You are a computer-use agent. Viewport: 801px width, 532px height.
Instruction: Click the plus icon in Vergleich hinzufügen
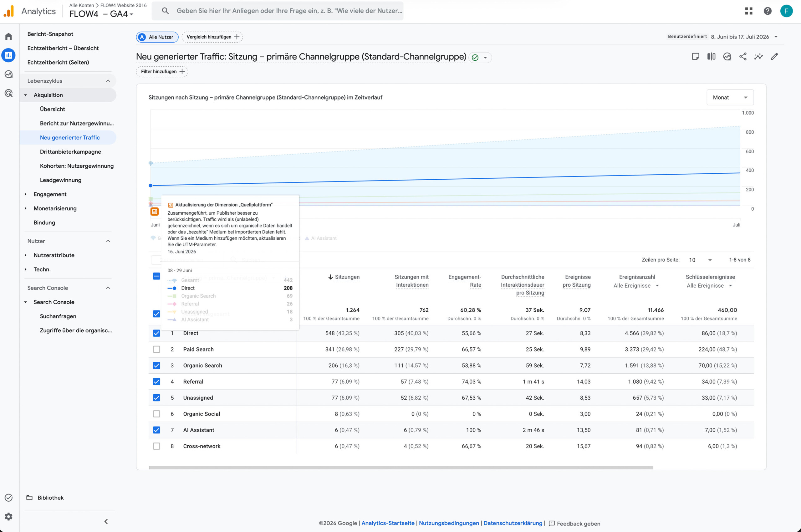237,37
